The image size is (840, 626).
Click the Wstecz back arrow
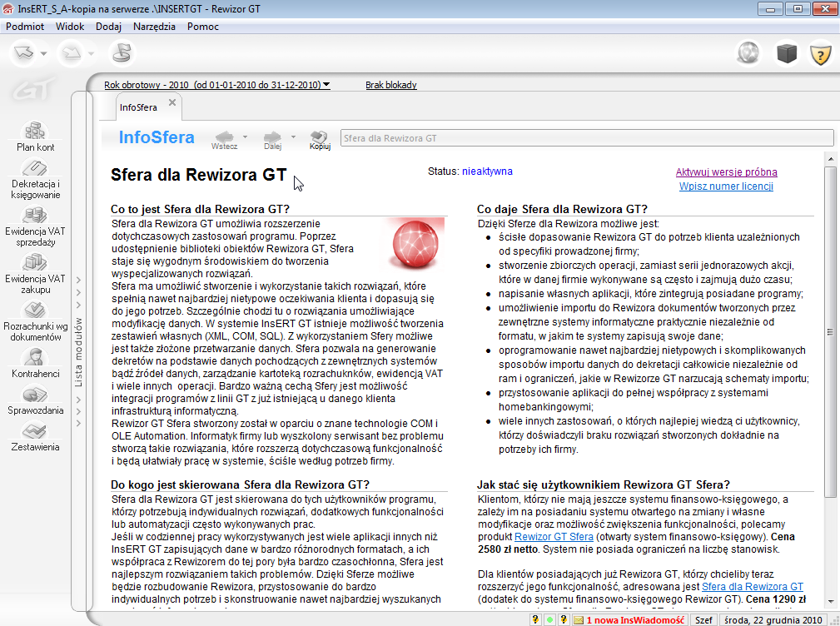point(224,137)
